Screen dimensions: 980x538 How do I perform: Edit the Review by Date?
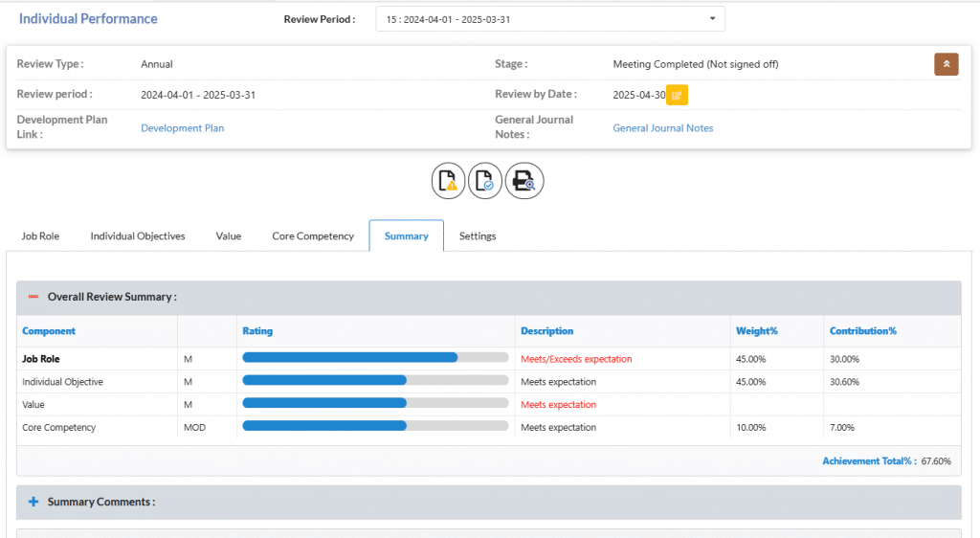(677, 95)
